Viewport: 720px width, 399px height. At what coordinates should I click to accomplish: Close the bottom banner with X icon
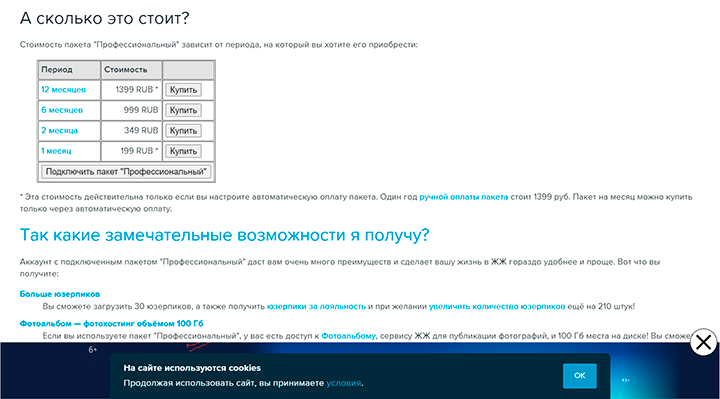(x=703, y=342)
